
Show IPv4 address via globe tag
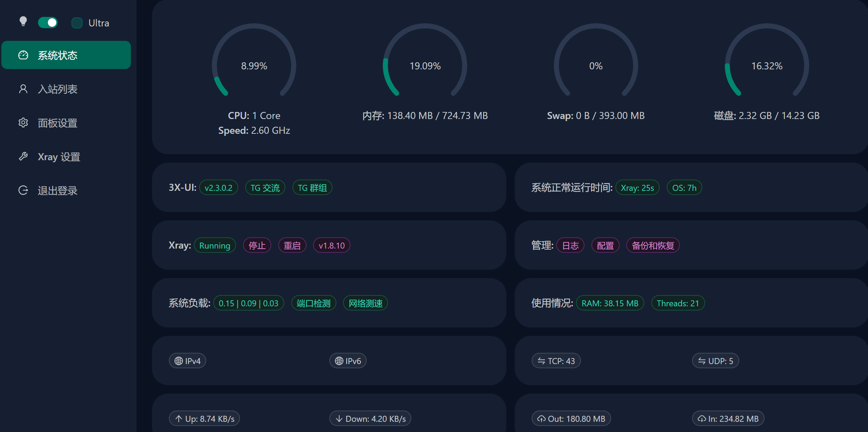(x=188, y=361)
